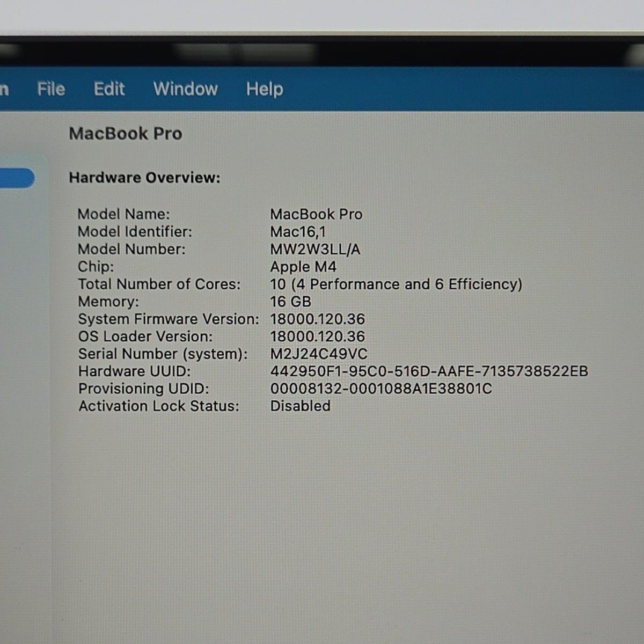
Task: Click the System Firmware Version label
Action: click(169, 319)
